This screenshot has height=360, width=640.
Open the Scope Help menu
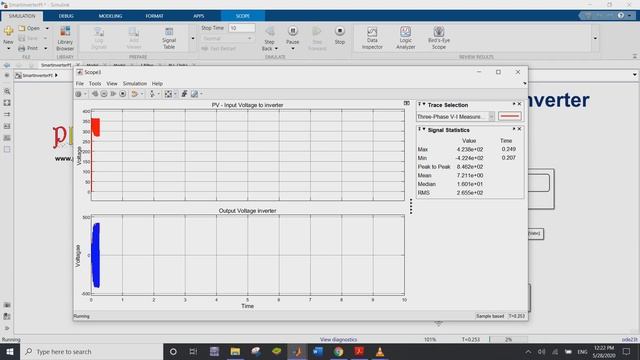pos(157,83)
